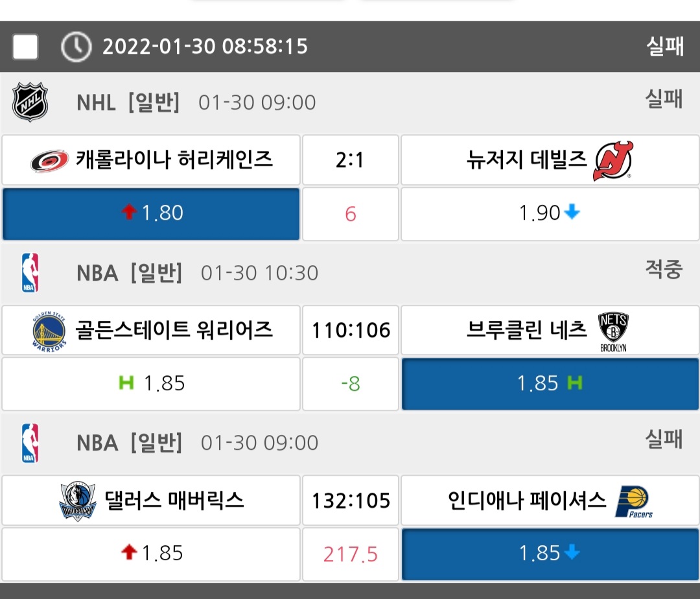Image resolution: width=700 pixels, height=599 pixels.
Task: Choose the Nets 1.85 handicap odds
Action: click(x=550, y=384)
